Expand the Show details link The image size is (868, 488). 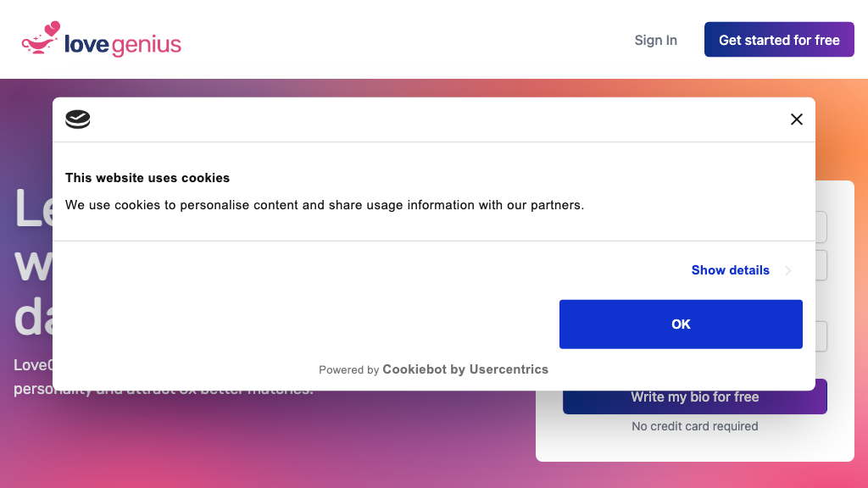[730, 270]
